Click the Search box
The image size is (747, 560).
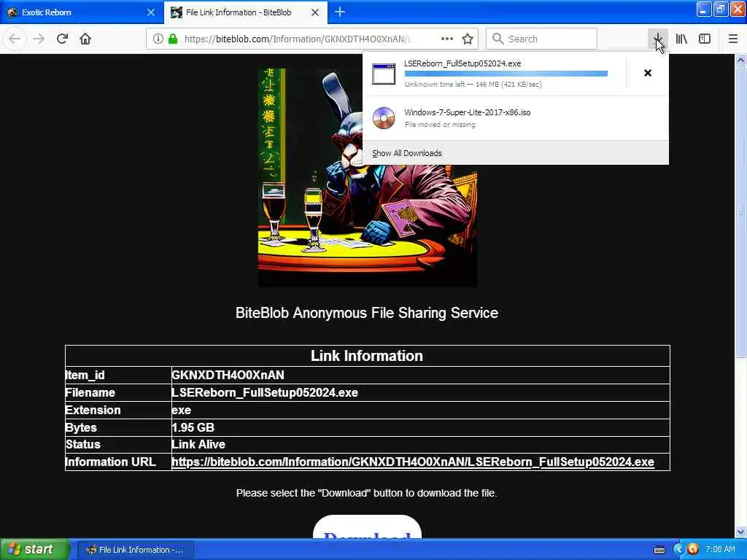541,39
